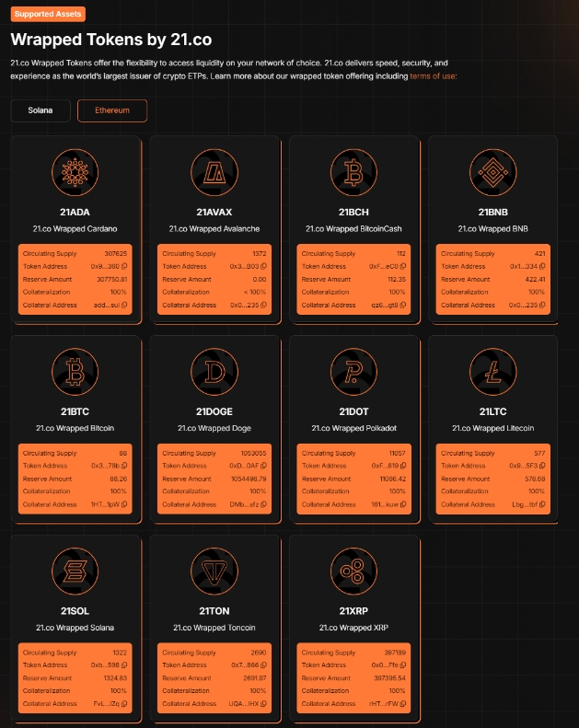Screen dimensions: 579x728
Task: Copy the 21DOGE collateral address
Action: tap(264, 504)
